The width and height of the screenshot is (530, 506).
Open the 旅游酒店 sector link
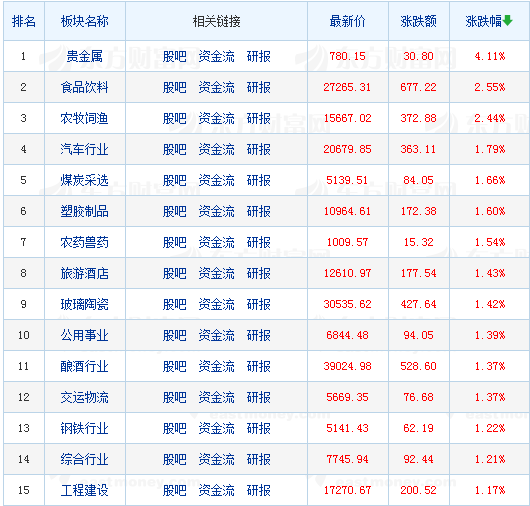[x=85, y=273]
